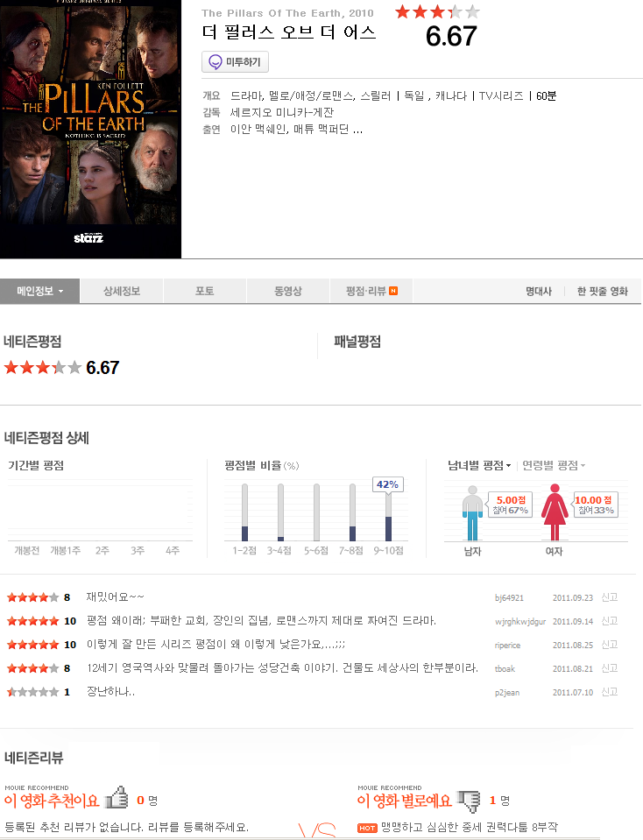Open the 동영상 tab

(287, 291)
